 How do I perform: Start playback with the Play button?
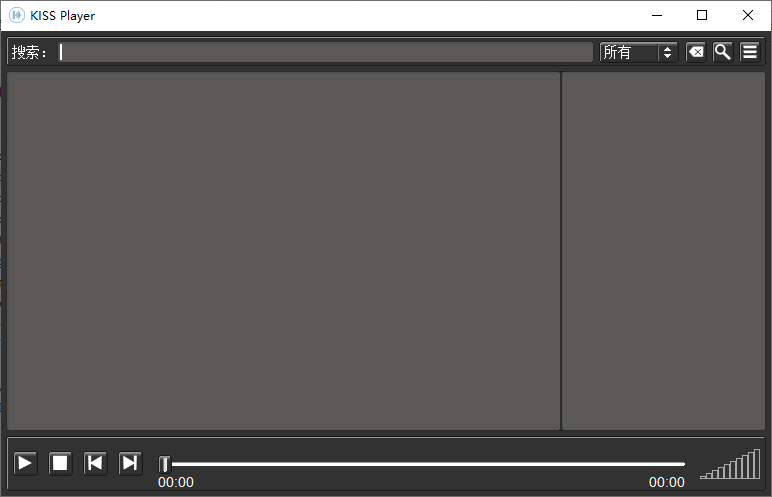click(x=25, y=464)
